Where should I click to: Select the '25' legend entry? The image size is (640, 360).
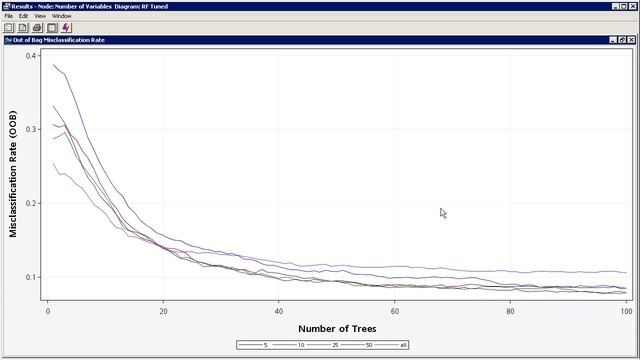pyautogui.click(x=322, y=345)
